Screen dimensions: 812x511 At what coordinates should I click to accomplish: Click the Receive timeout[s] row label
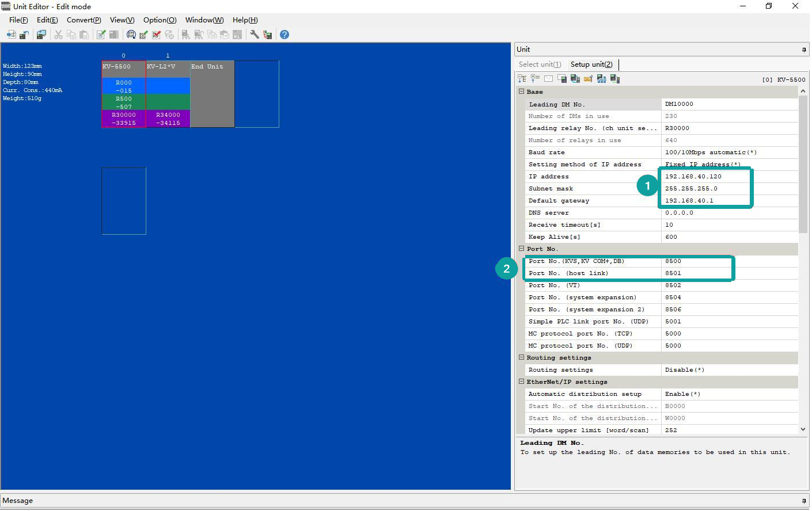pos(564,225)
